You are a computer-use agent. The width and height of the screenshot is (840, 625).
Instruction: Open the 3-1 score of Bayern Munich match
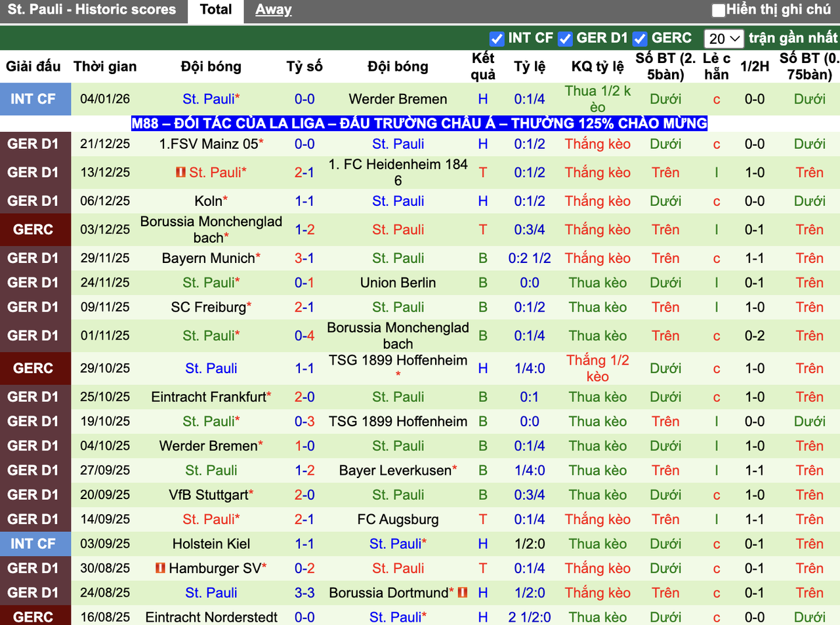(x=304, y=258)
